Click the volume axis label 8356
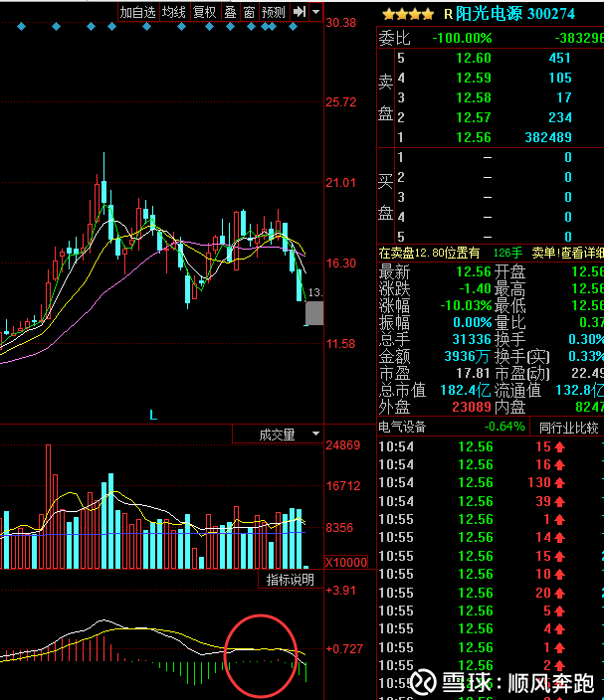The image size is (604, 700). pyautogui.click(x=339, y=528)
